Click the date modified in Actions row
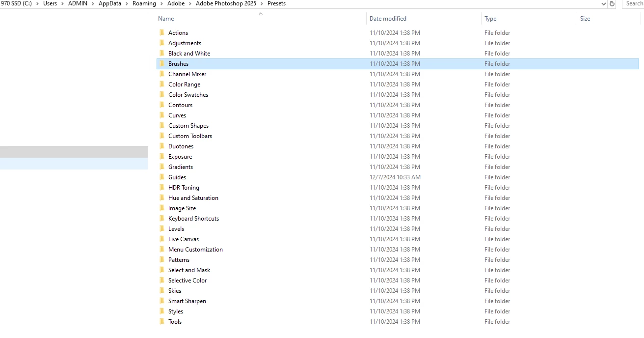The width and height of the screenshot is (644, 338). pyautogui.click(x=395, y=33)
